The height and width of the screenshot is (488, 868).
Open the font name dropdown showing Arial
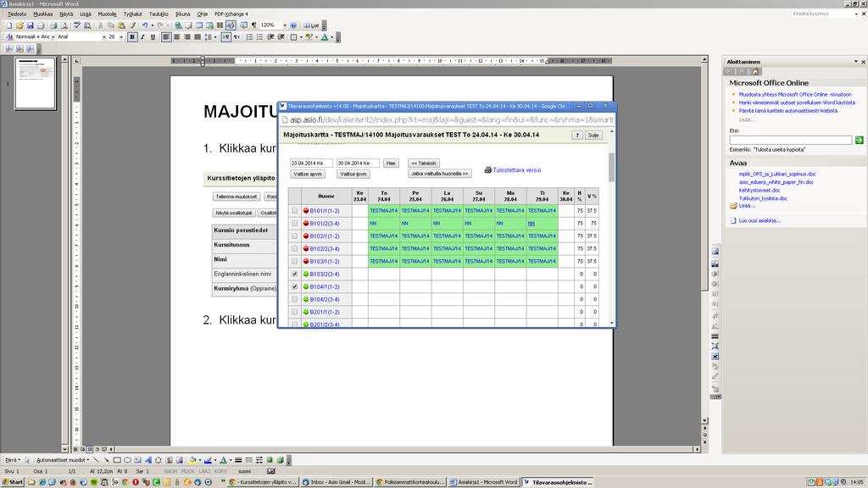tap(103, 37)
